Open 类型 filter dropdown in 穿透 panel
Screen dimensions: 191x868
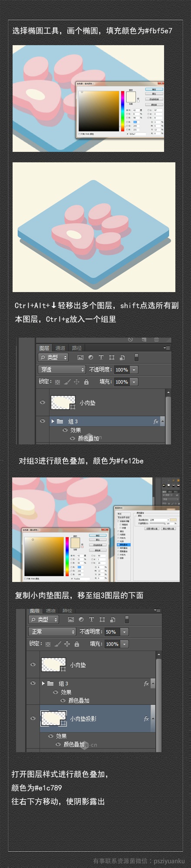53,358
